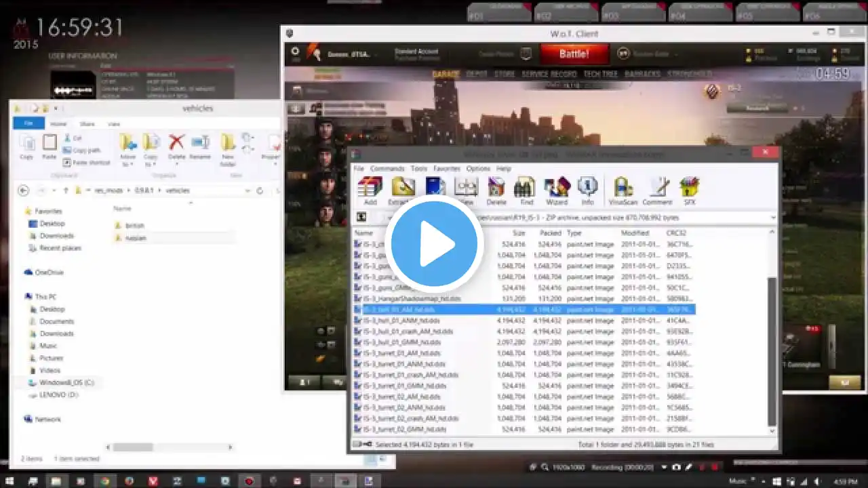Run VirusScan from the WinRAR toolbar
Screen dimensions: 868x488
coord(623,190)
